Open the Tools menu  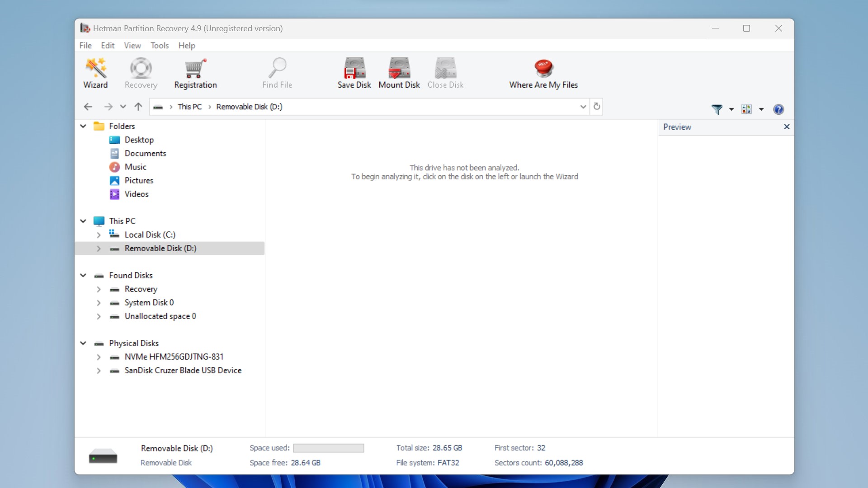[x=159, y=45]
